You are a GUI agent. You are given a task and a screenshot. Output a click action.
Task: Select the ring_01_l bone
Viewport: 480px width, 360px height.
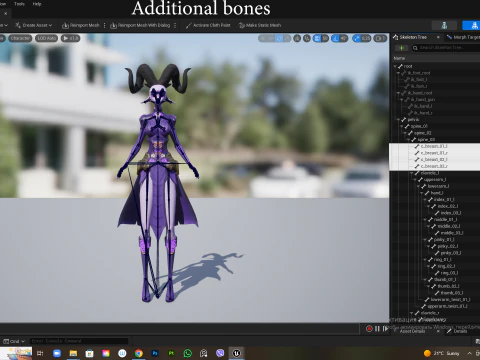pyautogui.click(x=442, y=260)
